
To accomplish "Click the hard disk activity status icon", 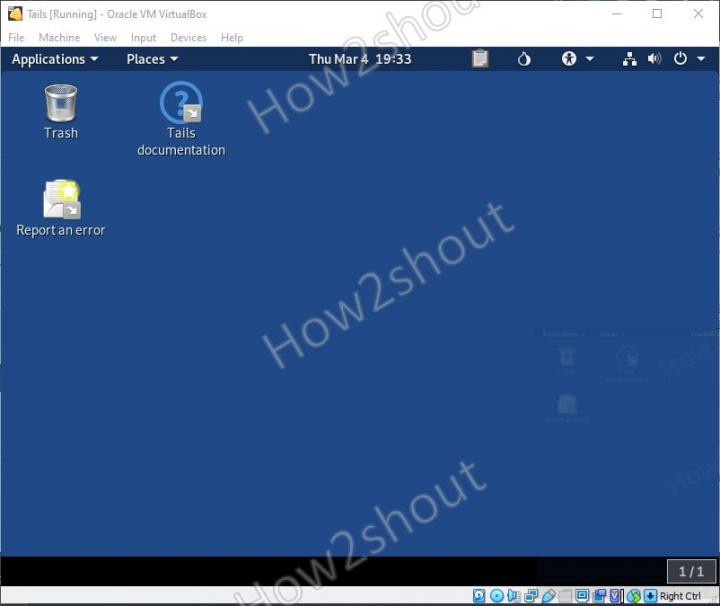I will 479,596.
